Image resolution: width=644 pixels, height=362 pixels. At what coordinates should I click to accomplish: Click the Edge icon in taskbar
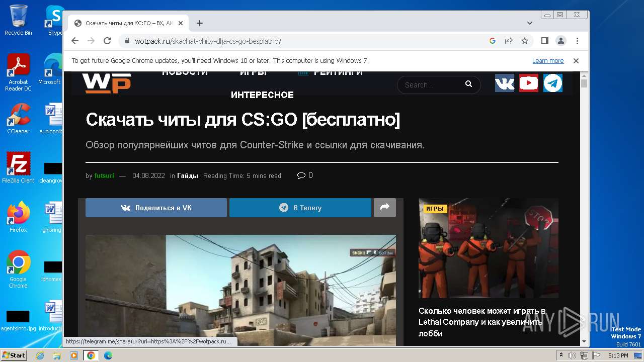108,355
